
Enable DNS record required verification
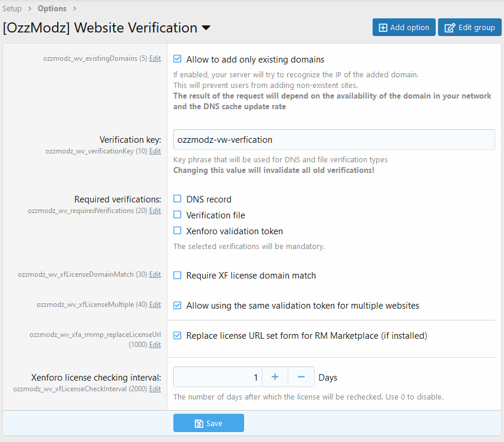(177, 199)
